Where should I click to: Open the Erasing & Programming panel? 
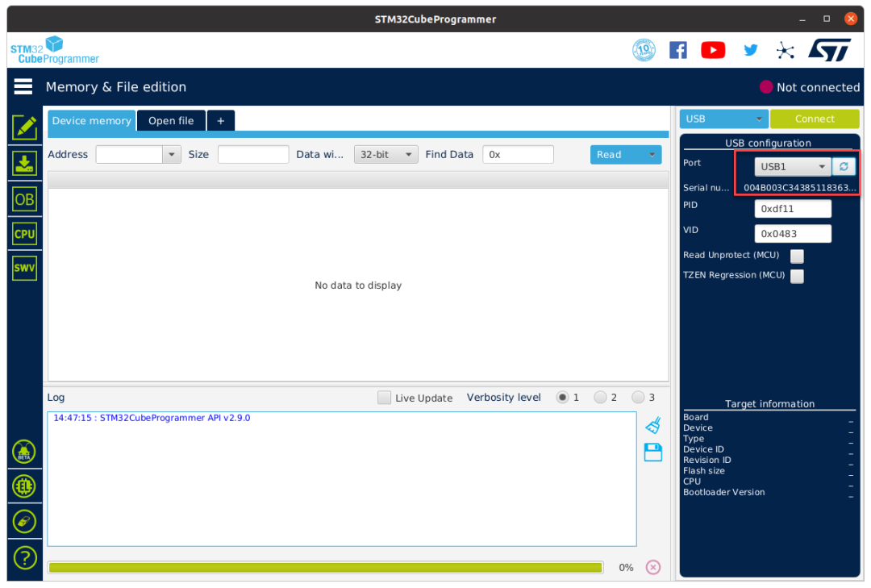24,163
